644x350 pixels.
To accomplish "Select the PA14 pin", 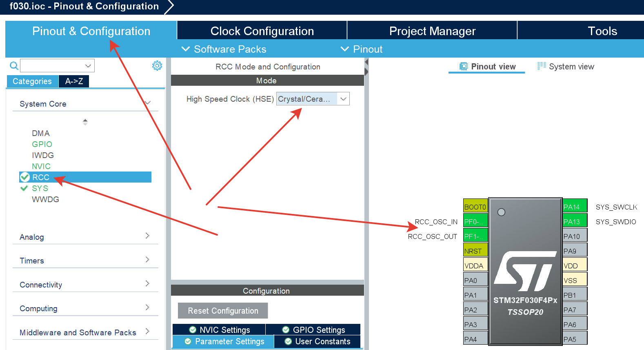I will tap(575, 207).
